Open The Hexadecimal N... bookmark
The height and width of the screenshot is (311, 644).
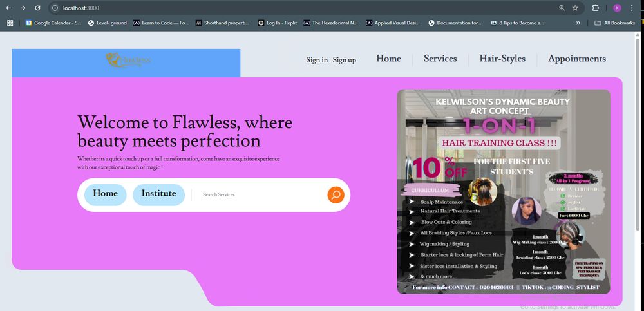coord(330,23)
